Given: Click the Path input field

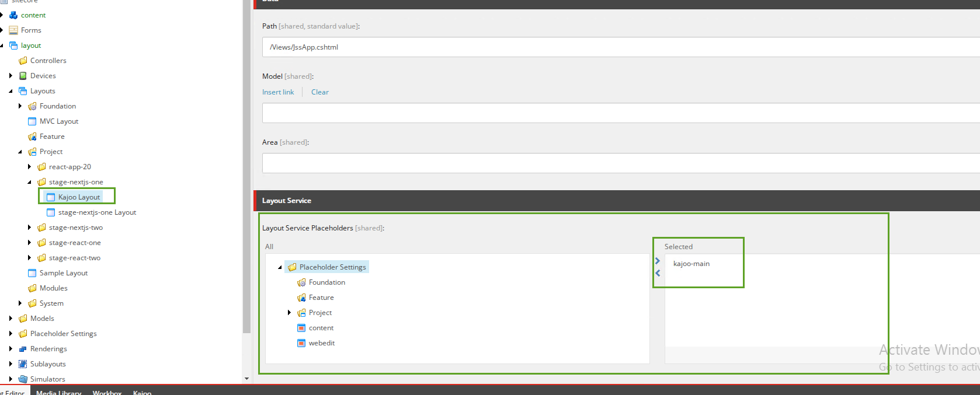Looking at the screenshot, I should [x=621, y=47].
